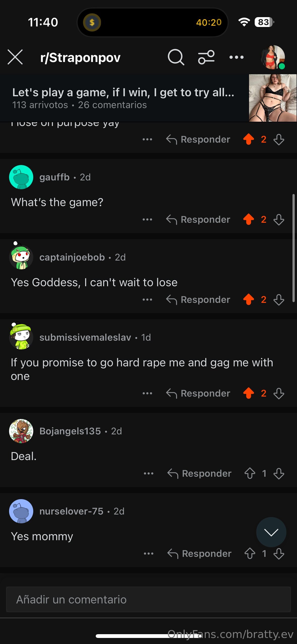Jump to next comment with the chevron button

[271, 532]
